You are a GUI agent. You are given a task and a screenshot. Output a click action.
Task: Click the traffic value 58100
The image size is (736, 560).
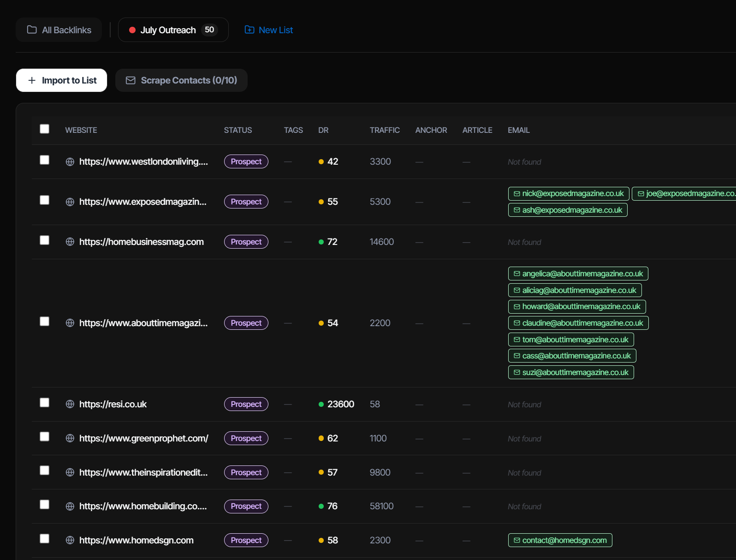click(x=382, y=506)
